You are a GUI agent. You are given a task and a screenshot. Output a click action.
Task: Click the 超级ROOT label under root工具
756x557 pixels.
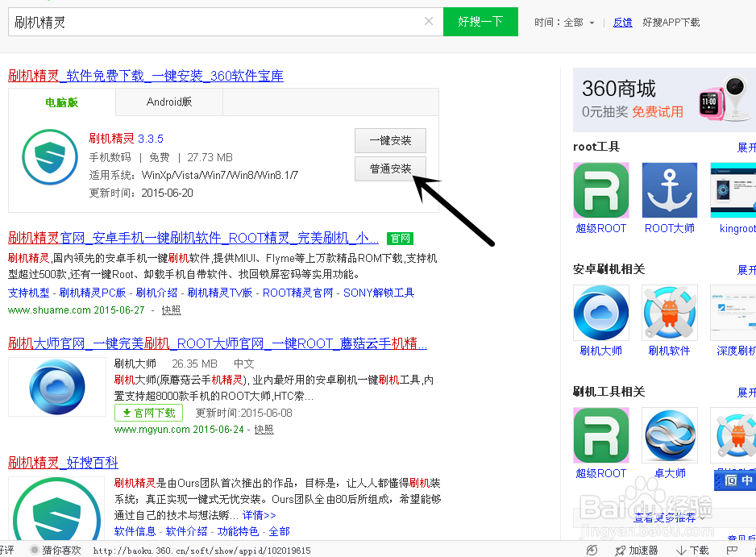(600, 228)
